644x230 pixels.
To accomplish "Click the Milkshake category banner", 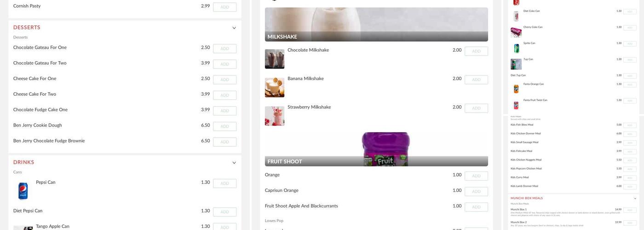I will (376, 24).
